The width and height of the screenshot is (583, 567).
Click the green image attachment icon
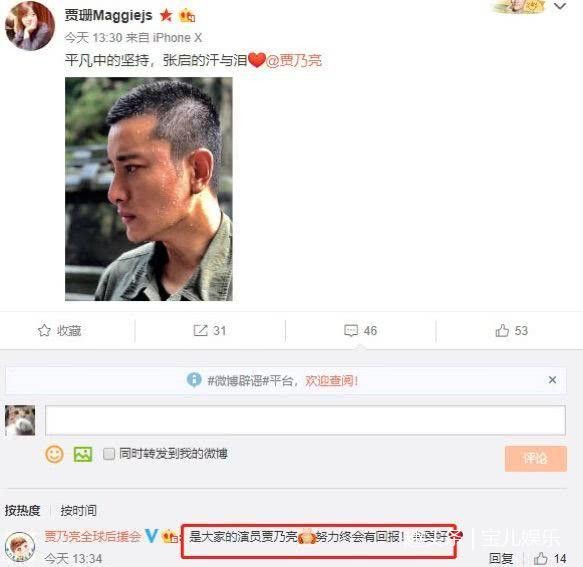click(83, 454)
